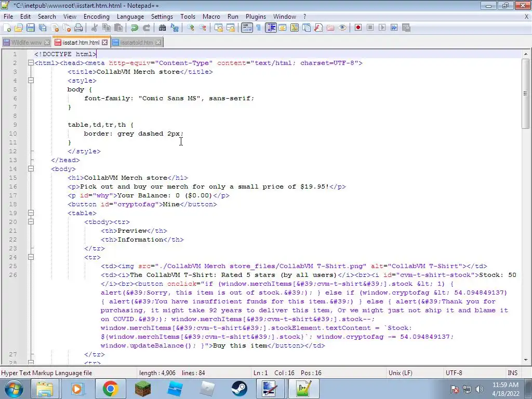Click the macro Playback icon

pos(382,28)
